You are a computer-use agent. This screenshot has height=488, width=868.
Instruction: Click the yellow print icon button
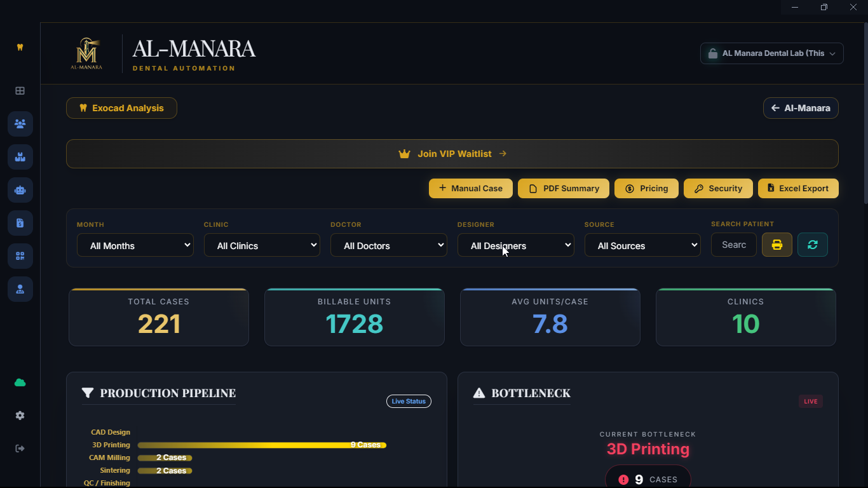[777, 245]
